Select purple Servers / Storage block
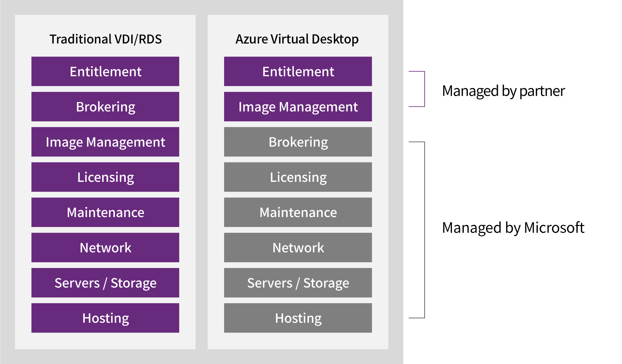 pos(105,283)
